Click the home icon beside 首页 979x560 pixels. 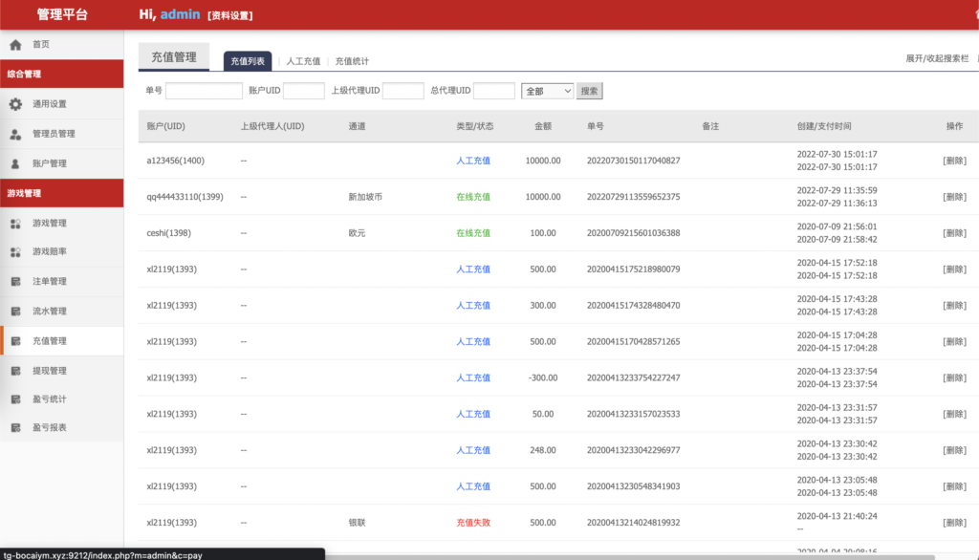point(15,45)
